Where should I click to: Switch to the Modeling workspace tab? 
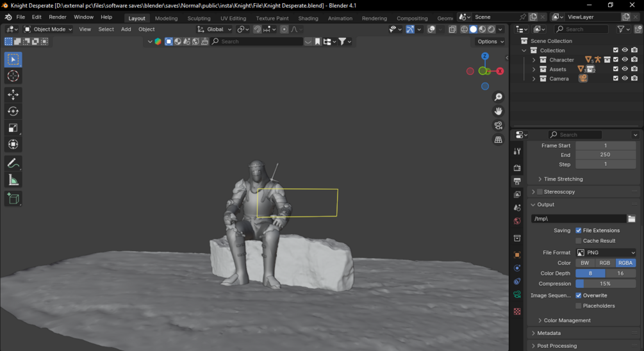[167, 18]
